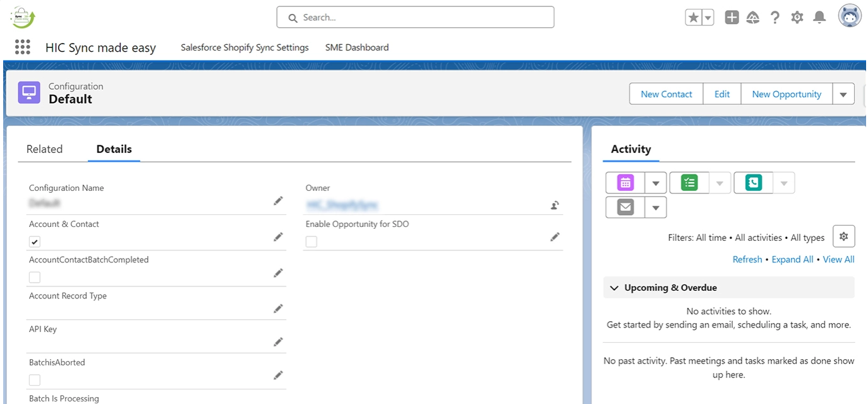Viewport: 868px width, 404px height.
Task: Open the notifications bell
Action: (x=819, y=18)
